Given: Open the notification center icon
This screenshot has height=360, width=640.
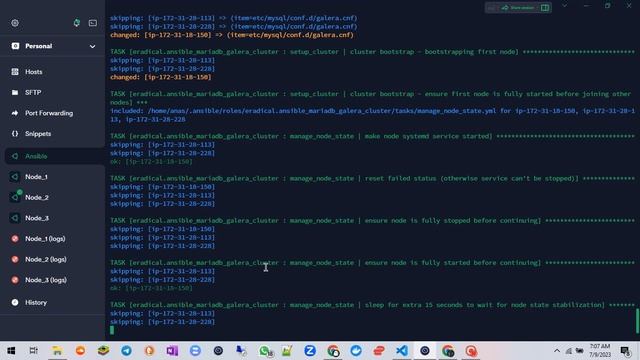Looking at the screenshot, I should tap(625, 351).
